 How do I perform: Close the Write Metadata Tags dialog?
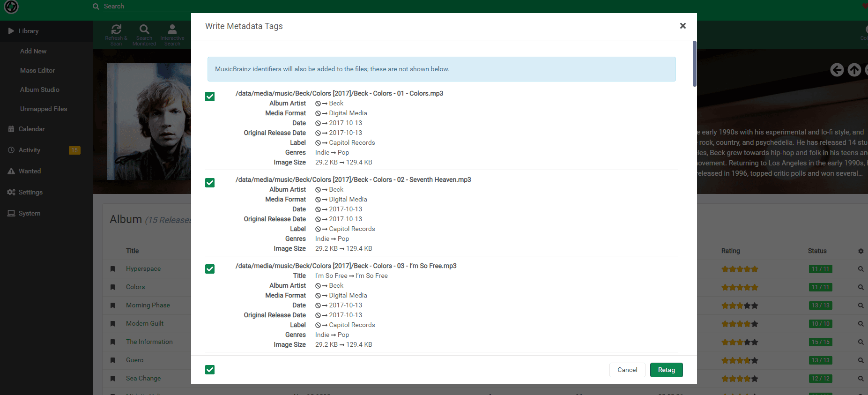tap(683, 26)
